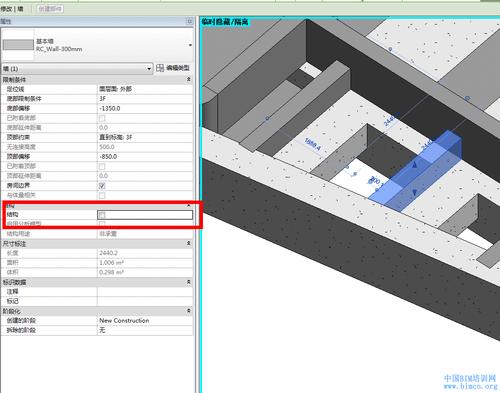Click the Edit Type (编辑类型) icon

[160, 68]
